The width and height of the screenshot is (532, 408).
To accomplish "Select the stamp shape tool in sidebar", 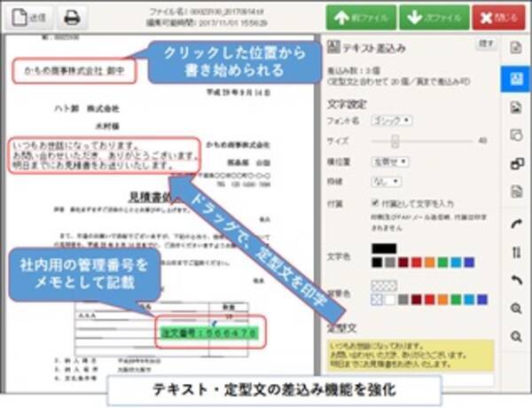I will [x=516, y=135].
